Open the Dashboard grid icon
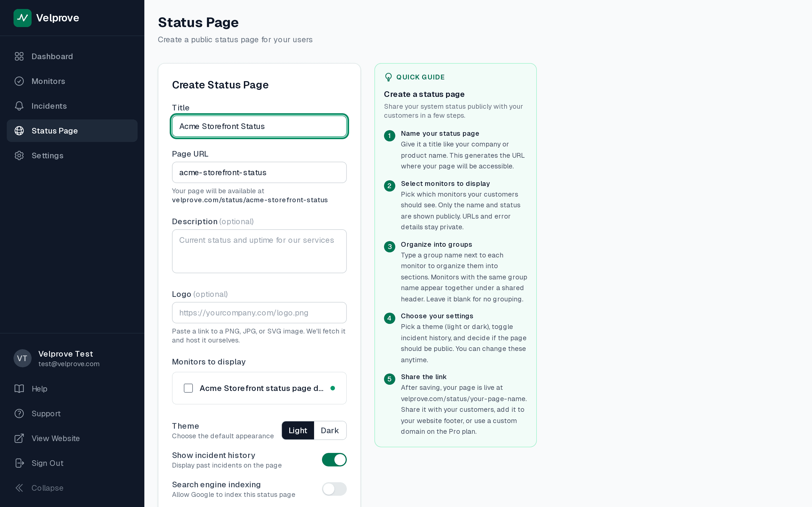 (19, 56)
